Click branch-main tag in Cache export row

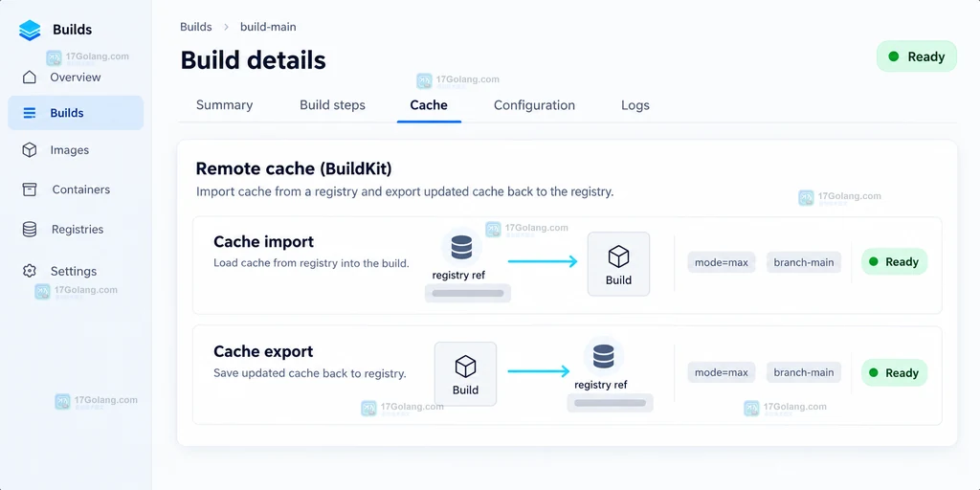pyautogui.click(x=804, y=372)
